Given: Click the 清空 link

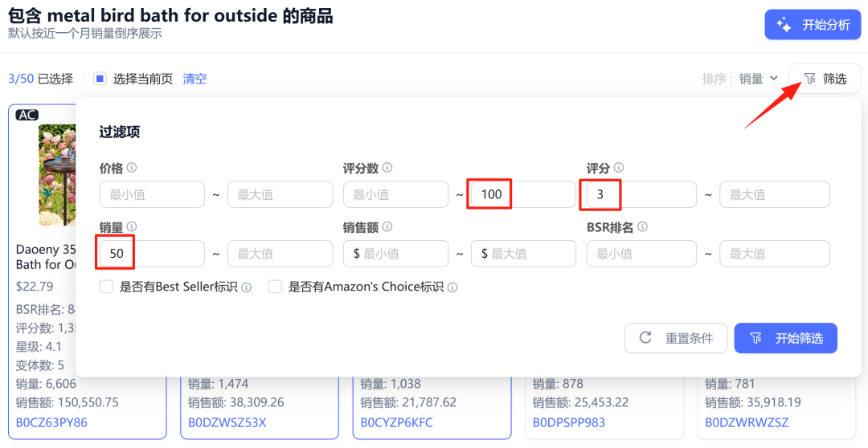Looking at the screenshot, I should coord(194,79).
